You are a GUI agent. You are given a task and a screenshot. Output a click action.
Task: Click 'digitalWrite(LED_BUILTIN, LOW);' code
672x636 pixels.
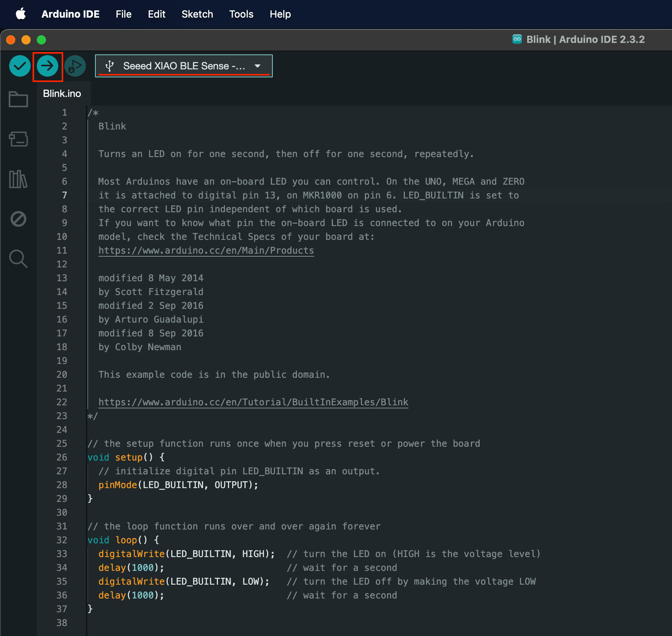(x=184, y=582)
